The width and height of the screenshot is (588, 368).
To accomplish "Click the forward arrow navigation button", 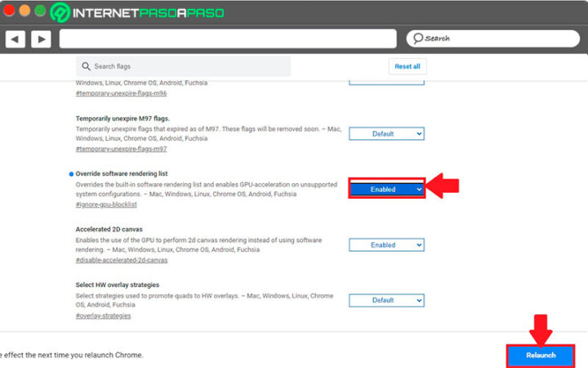I will [42, 39].
